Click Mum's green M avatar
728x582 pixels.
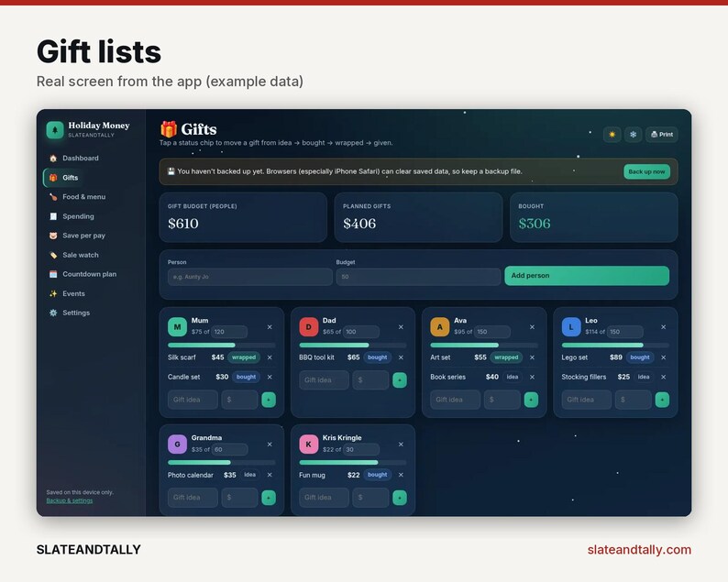tap(177, 327)
